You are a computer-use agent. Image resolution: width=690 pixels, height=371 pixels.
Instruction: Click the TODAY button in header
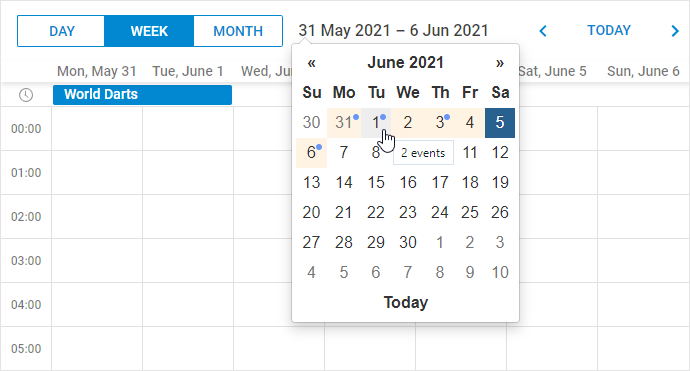pos(609,30)
